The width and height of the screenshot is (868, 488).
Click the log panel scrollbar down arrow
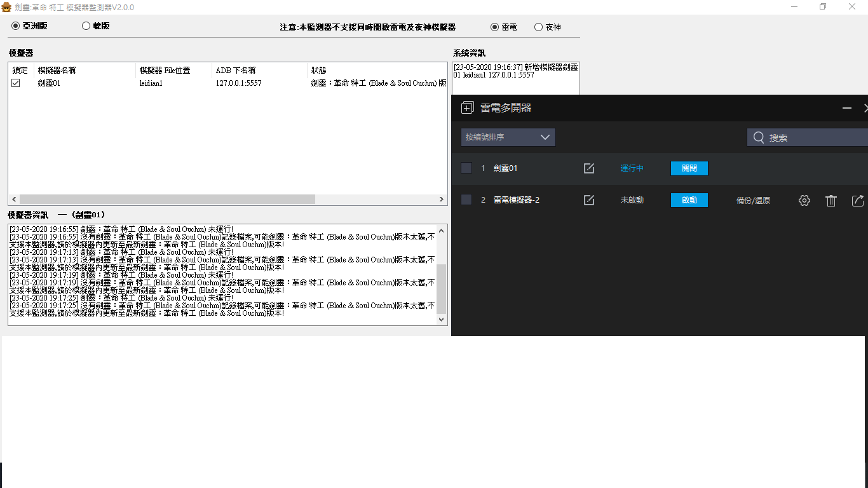click(x=442, y=320)
